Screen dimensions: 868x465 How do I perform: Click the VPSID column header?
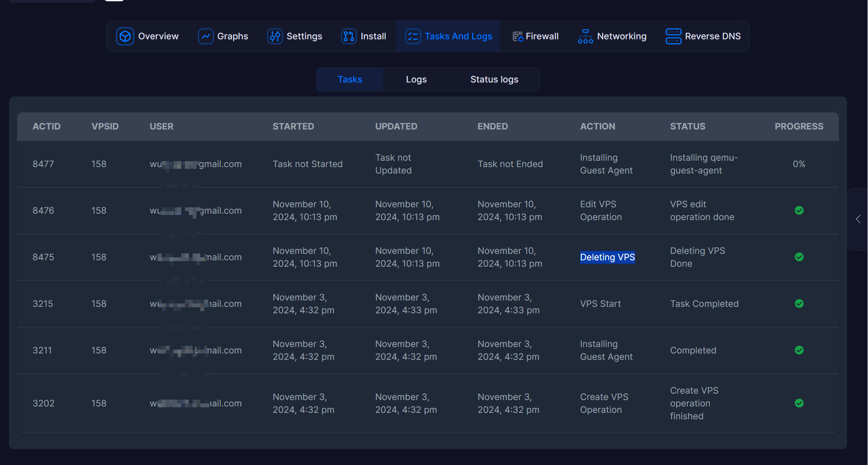pos(105,127)
